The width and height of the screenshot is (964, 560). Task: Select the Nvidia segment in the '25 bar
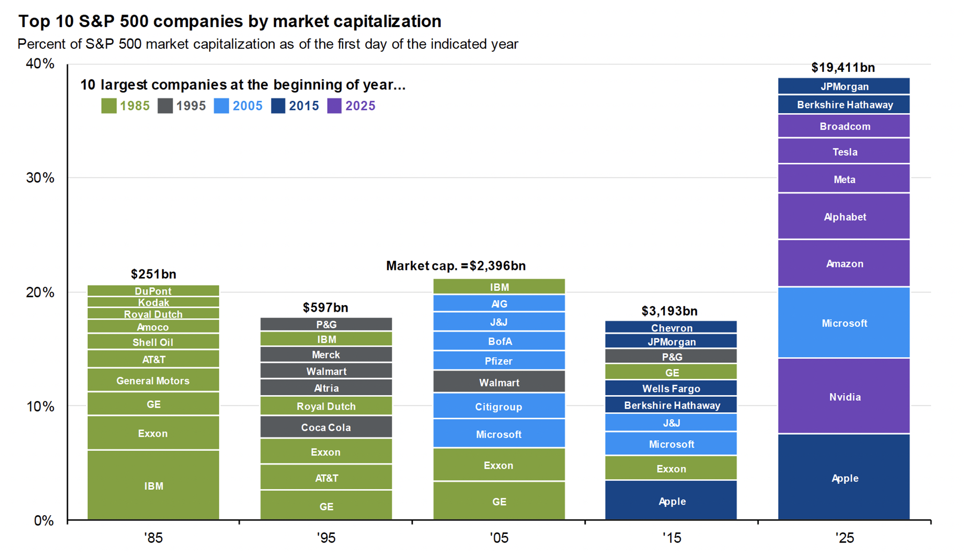[844, 397]
